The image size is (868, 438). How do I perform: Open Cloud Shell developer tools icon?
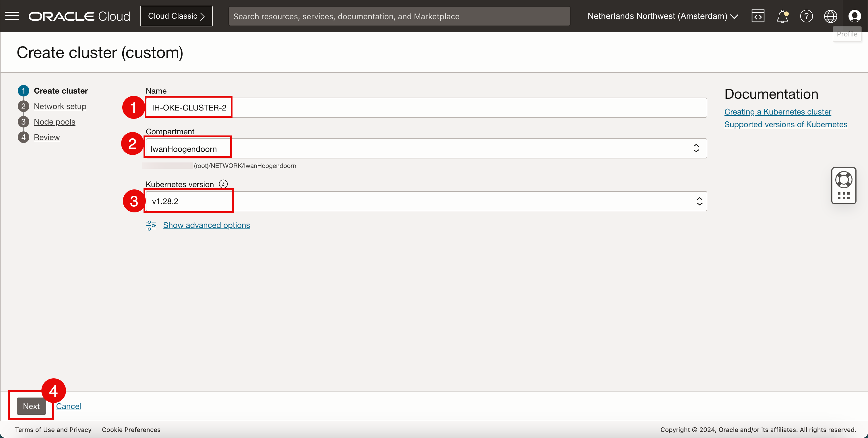(x=757, y=16)
